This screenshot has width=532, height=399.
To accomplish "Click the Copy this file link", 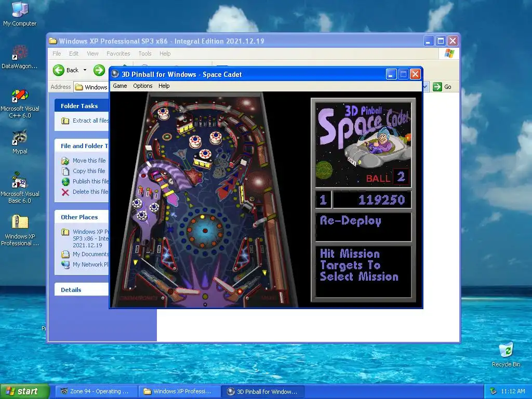I will [x=89, y=171].
